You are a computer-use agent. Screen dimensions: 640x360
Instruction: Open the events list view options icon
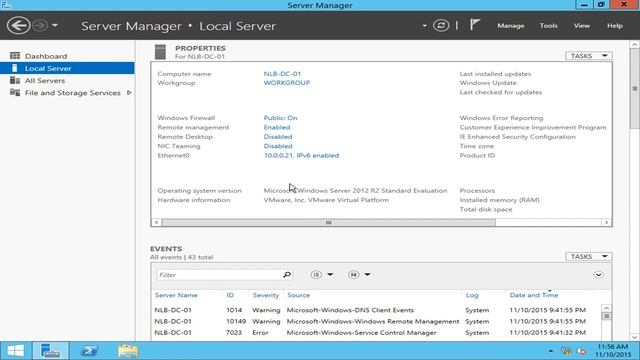pos(316,275)
